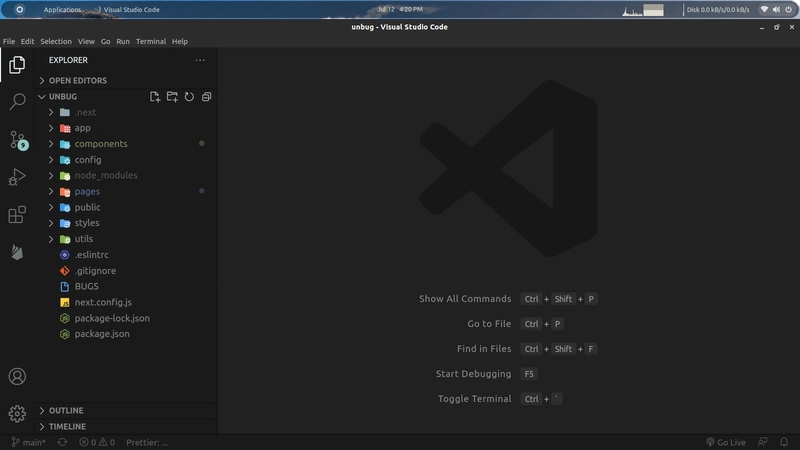Open the .gitignore file
The width and height of the screenshot is (800, 450).
(126, 270)
